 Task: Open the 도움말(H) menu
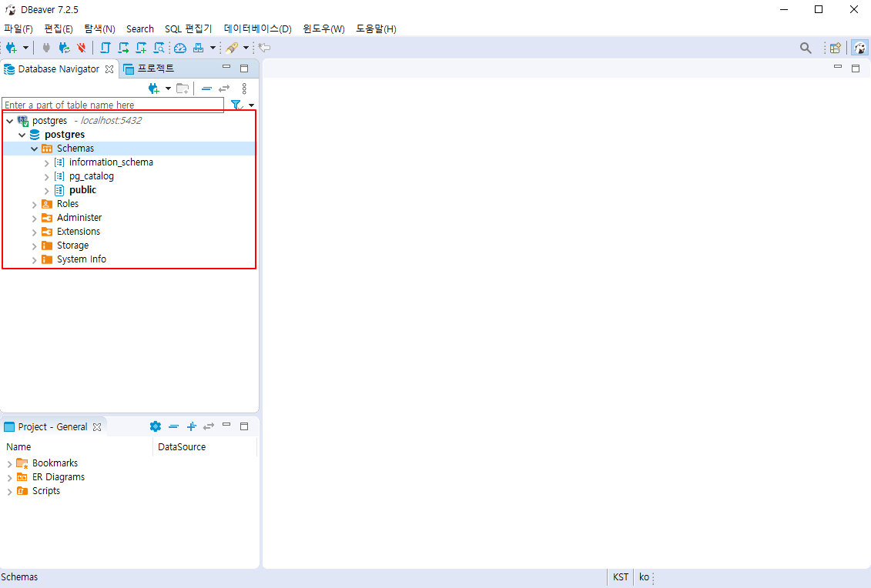tap(376, 29)
